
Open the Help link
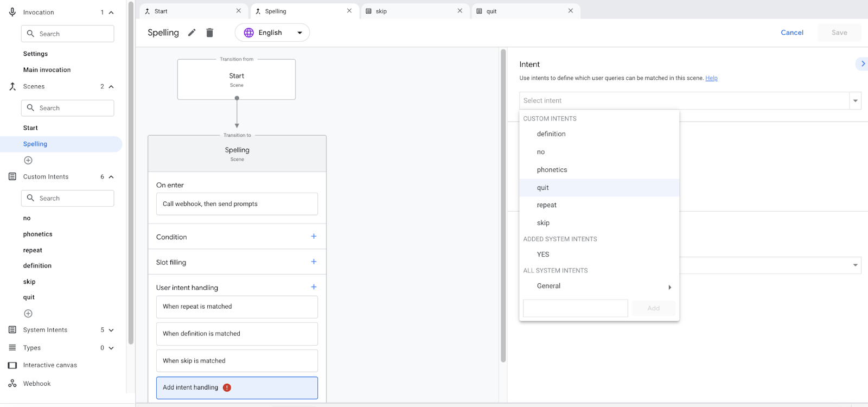[x=711, y=78]
